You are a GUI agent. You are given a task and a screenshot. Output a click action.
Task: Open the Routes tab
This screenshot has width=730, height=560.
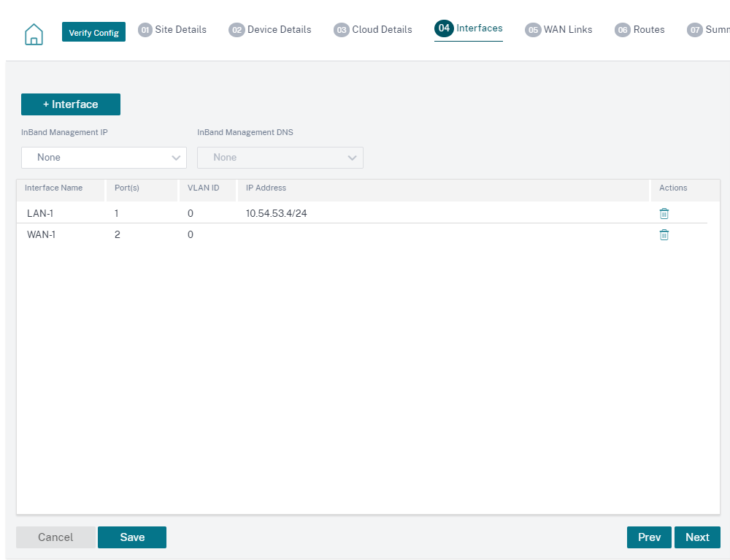(x=649, y=30)
